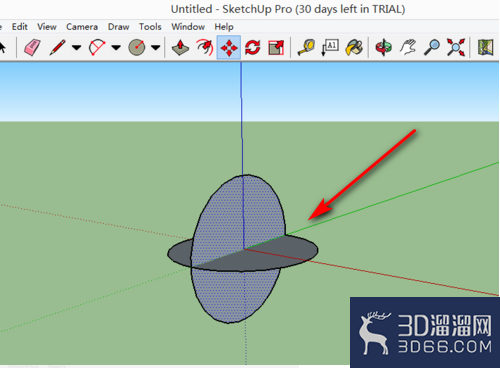500x368 pixels.
Task: Choose the Move tool
Action: 229,47
